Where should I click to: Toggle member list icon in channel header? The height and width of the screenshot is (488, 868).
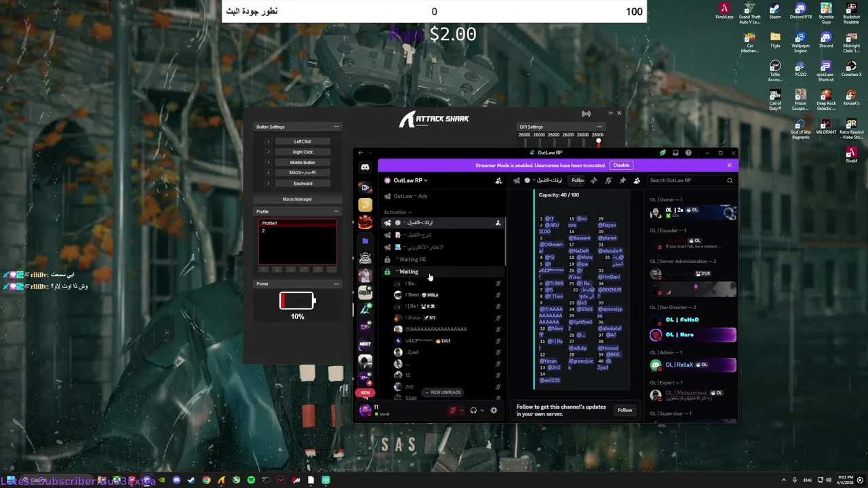click(637, 180)
